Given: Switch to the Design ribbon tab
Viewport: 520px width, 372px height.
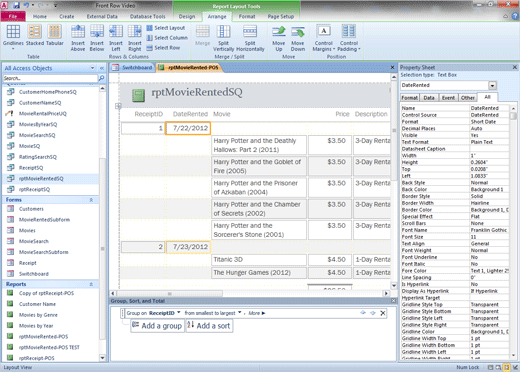Looking at the screenshot, I should coord(187,16).
